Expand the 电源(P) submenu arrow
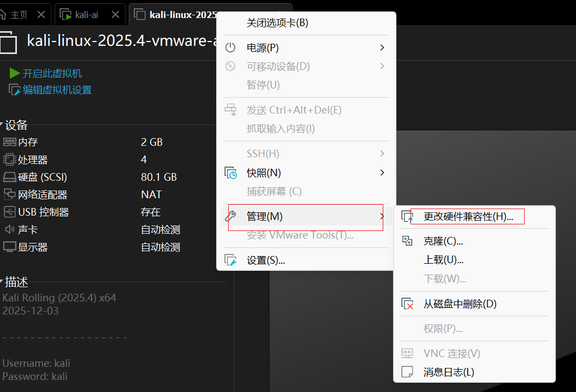Image resolution: width=576 pixels, height=392 pixels. click(382, 47)
